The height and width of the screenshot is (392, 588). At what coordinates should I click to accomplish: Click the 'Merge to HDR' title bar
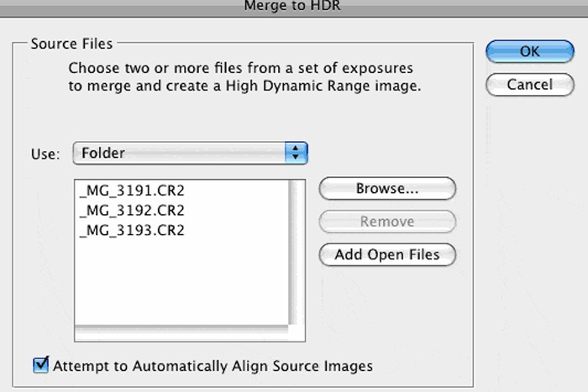(x=292, y=7)
